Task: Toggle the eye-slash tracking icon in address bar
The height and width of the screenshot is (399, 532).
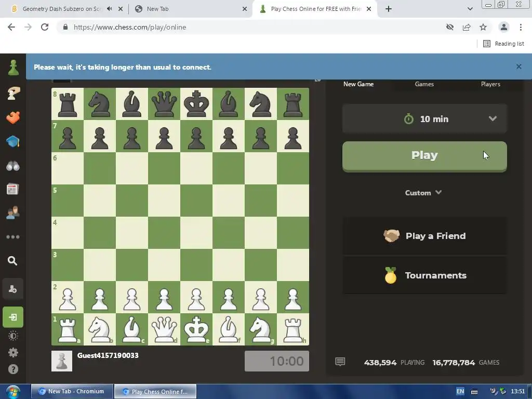Action: (x=450, y=27)
